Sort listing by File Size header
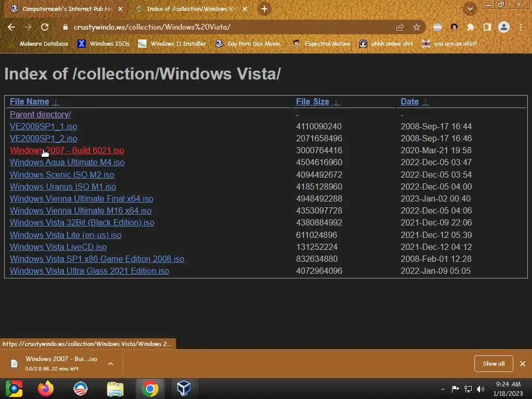This screenshot has width=532, height=399. [x=312, y=101]
